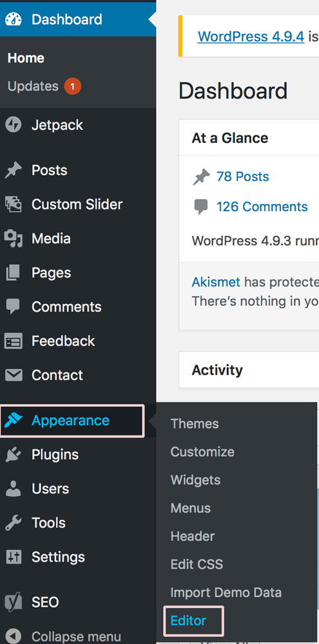
Task: Click the Updates count badge
Action: [72, 86]
